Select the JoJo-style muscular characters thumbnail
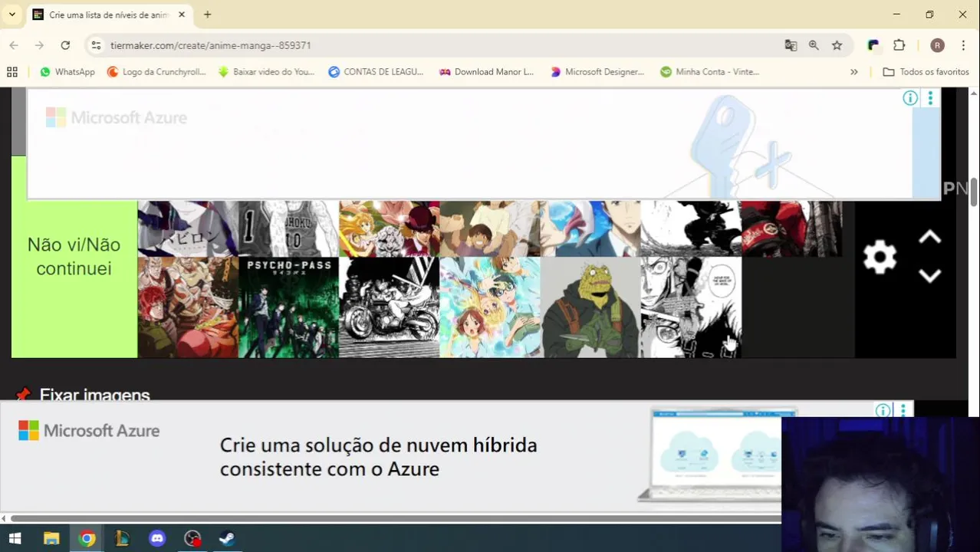 pos(188,307)
